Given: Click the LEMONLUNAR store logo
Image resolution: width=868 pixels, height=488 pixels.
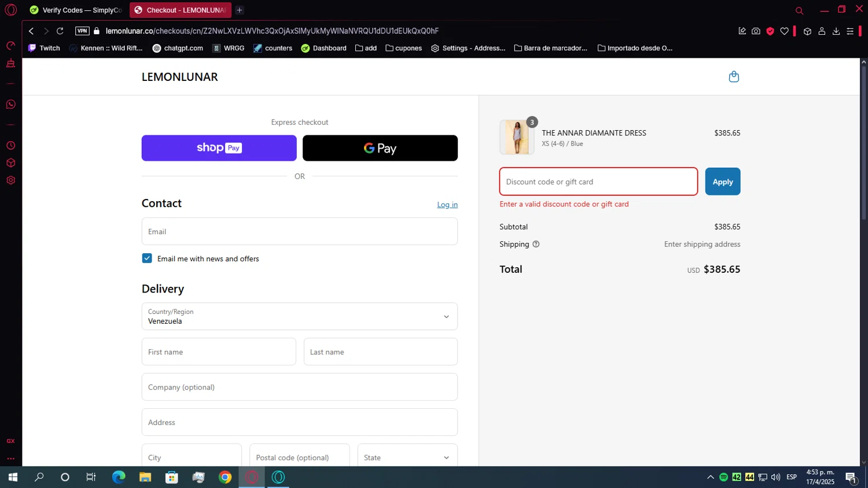Looking at the screenshot, I should (180, 77).
